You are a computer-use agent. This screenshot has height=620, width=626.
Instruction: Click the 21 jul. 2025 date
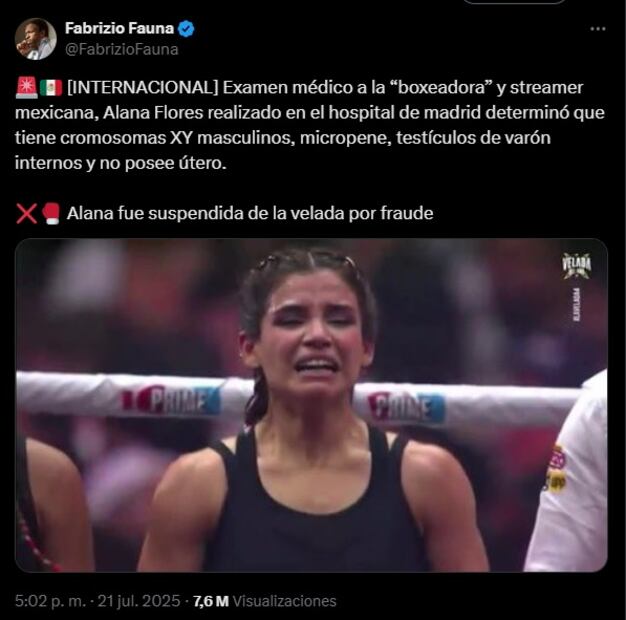tap(139, 601)
